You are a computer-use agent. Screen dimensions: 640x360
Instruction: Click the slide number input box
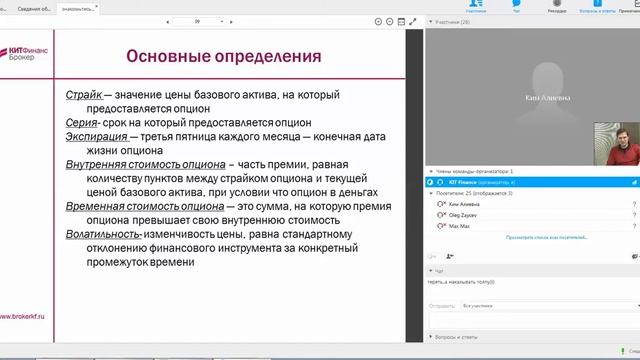click(196, 22)
